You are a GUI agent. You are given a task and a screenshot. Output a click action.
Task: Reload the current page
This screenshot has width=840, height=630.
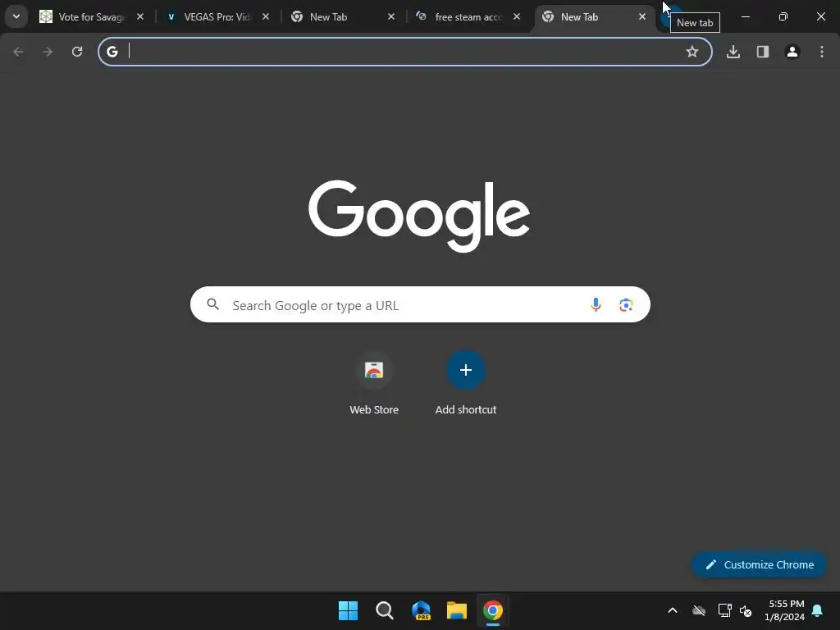[77, 52]
